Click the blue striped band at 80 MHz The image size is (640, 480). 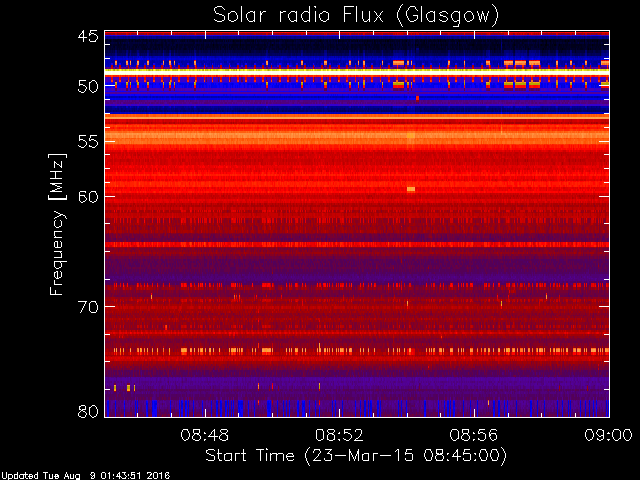point(357,408)
